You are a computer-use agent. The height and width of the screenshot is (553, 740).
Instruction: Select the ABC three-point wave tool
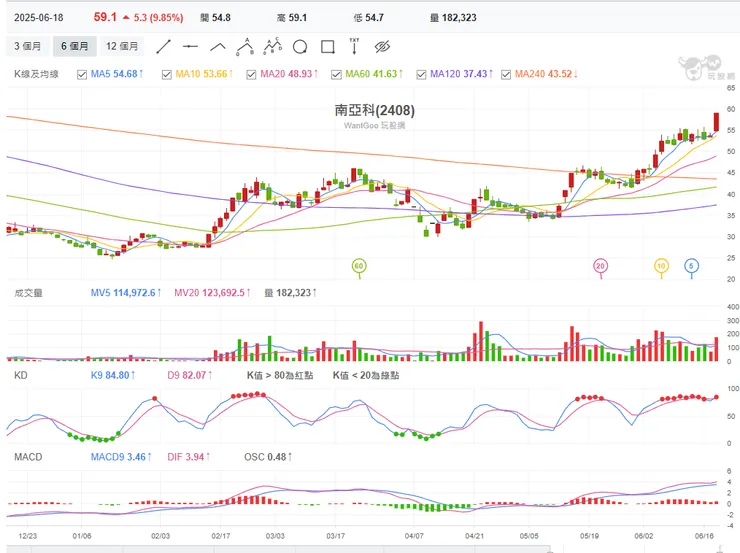coord(246,46)
